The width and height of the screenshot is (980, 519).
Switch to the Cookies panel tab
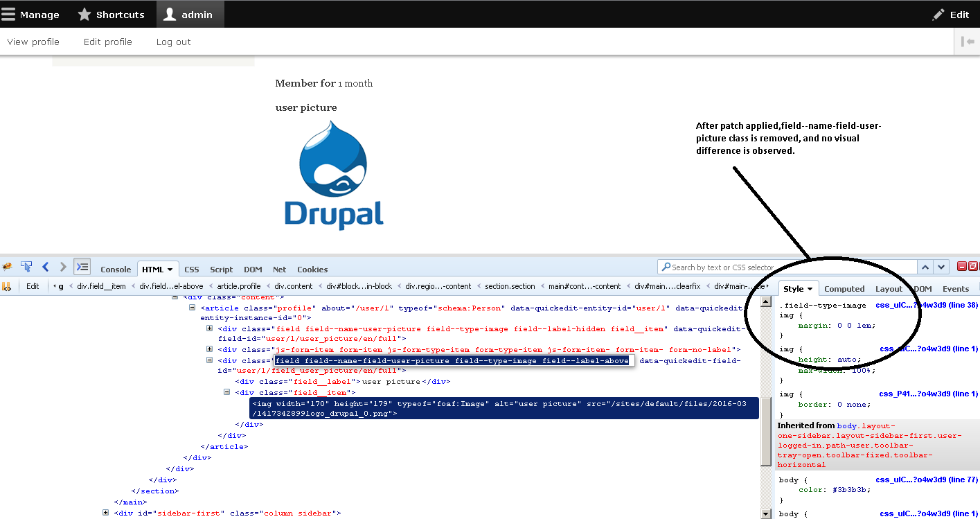pyautogui.click(x=312, y=270)
